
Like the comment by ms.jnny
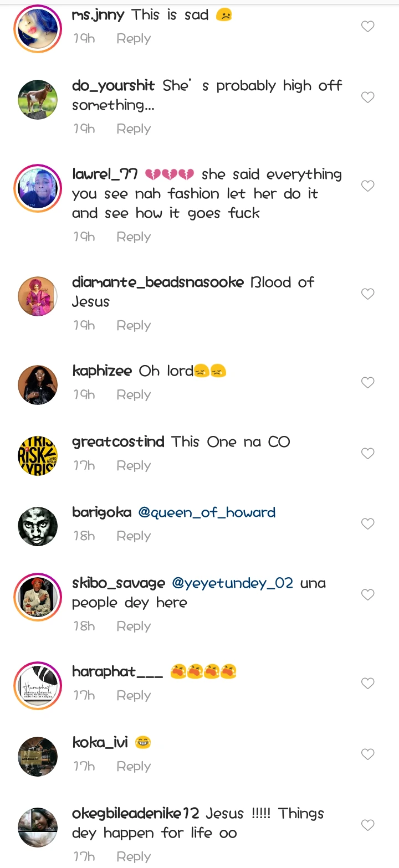368,27
